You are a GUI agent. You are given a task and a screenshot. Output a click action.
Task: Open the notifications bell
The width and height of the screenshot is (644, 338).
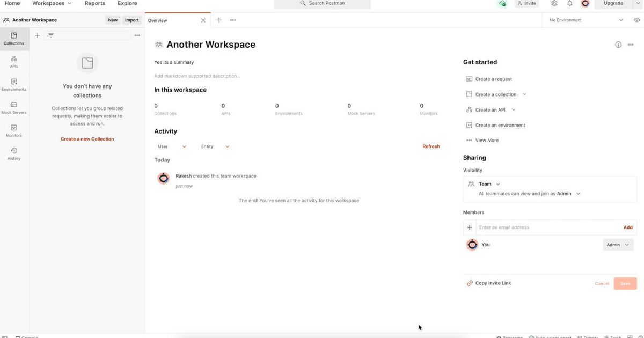570,3
